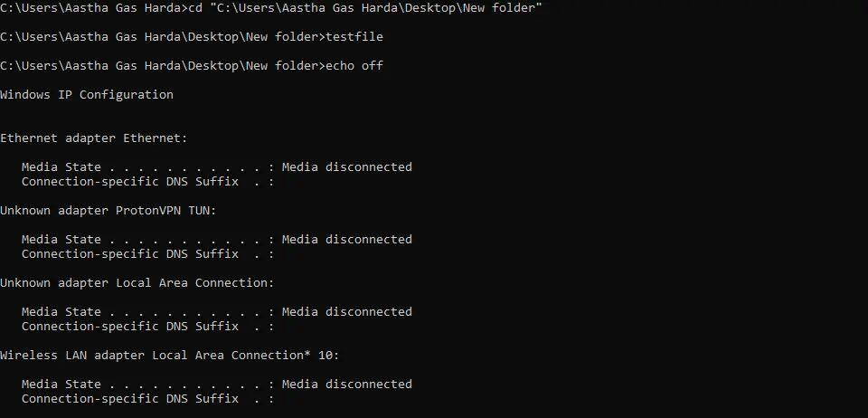This screenshot has height=418, width=868.
Task: Click Media State label under ProtonVPN TUN
Action: click(61, 239)
